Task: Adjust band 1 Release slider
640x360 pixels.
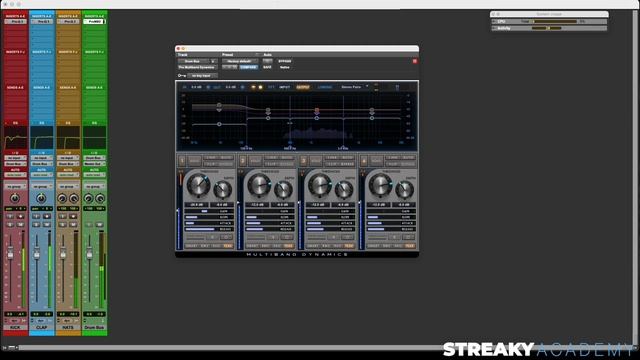Action: [209, 229]
